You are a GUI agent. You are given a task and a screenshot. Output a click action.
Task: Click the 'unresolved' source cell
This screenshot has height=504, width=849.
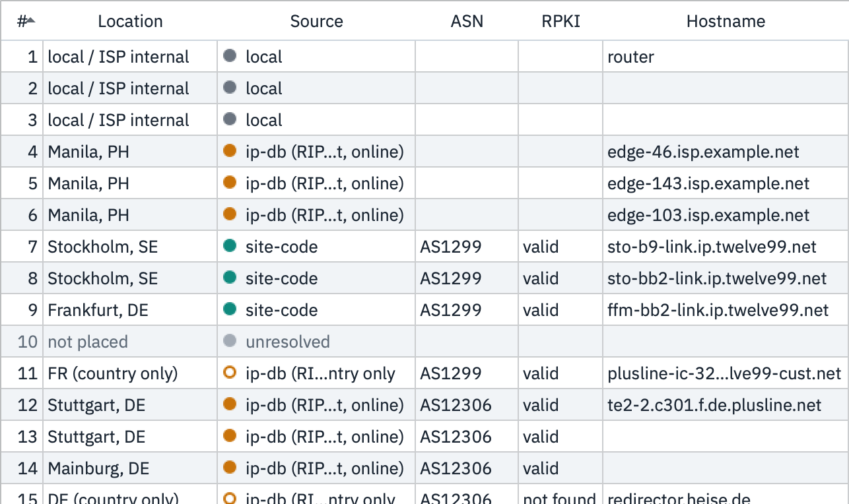point(316,342)
